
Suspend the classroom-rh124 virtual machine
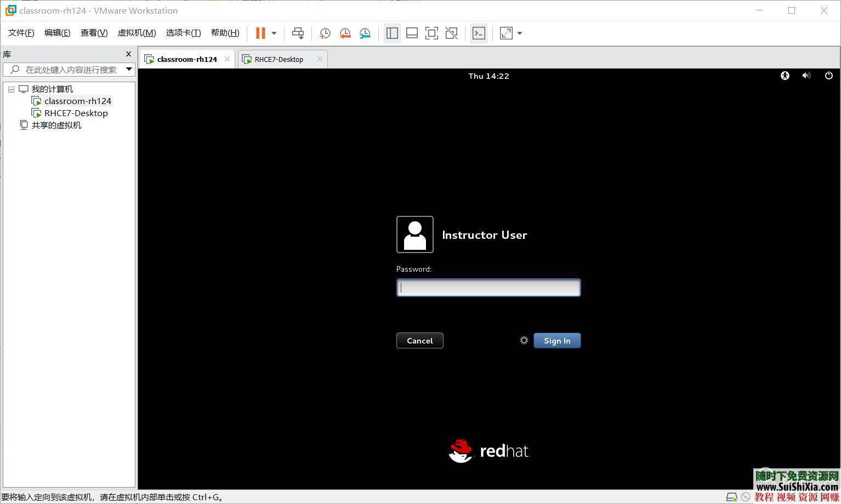tap(259, 33)
